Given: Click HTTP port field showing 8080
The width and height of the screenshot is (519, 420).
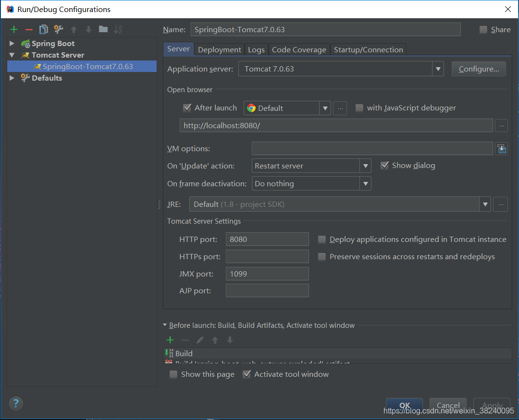Looking at the screenshot, I should pos(268,239).
